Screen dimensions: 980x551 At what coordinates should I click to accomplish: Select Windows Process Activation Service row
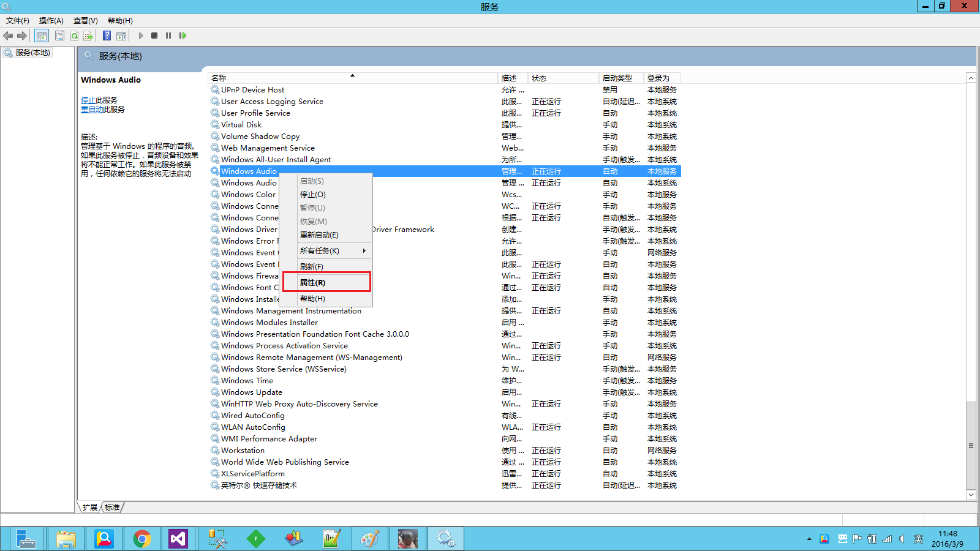point(445,346)
